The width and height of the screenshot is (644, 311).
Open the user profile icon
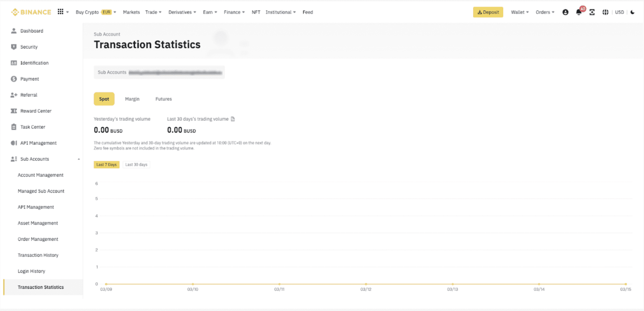coord(565,12)
